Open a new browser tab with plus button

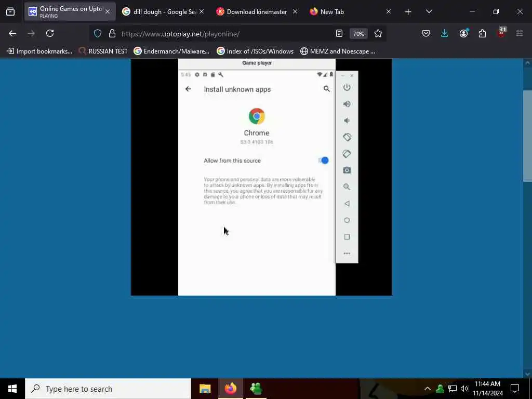[408, 12]
